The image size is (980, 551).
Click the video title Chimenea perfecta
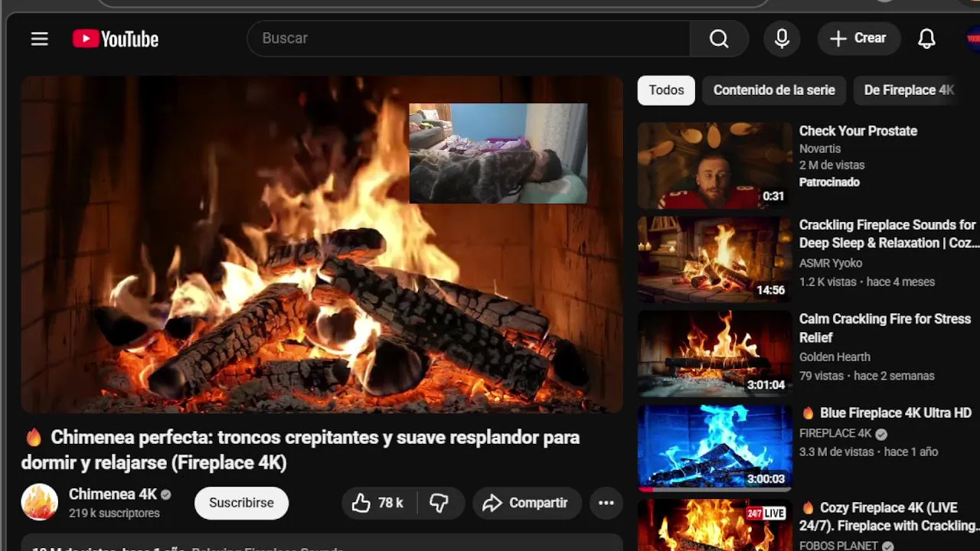pyautogui.click(x=301, y=450)
